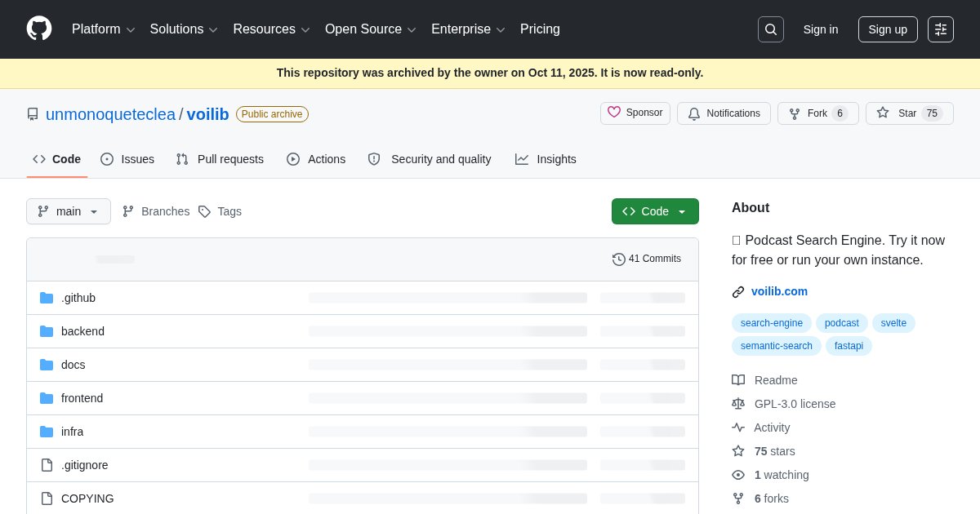The width and height of the screenshot is (980, 514).
Task: Switch to the Issues tab
Action: point(127,159)
